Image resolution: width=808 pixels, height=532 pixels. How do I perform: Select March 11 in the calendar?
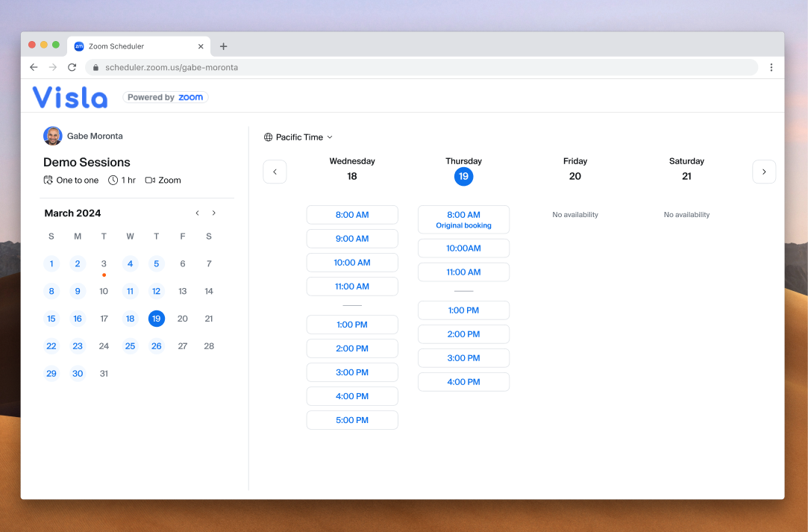131,291
